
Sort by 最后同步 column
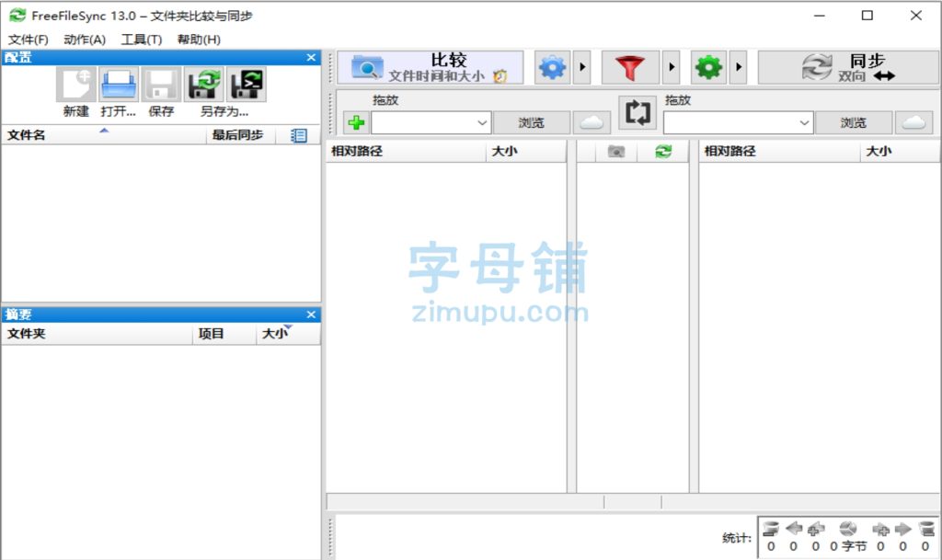241,135
